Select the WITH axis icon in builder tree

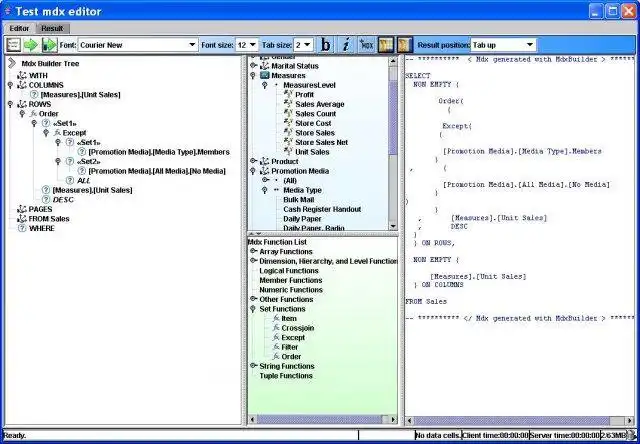click(x=22, y=75)
